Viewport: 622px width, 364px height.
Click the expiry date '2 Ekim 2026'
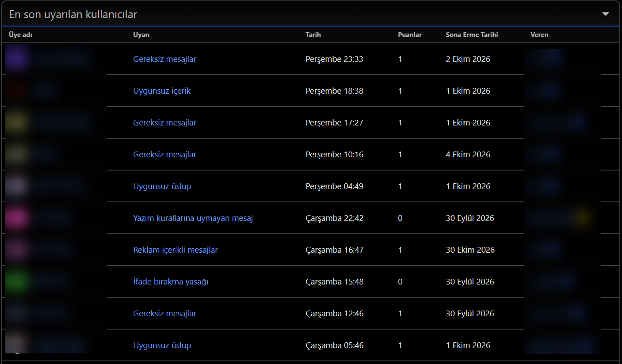pos(468,59)
